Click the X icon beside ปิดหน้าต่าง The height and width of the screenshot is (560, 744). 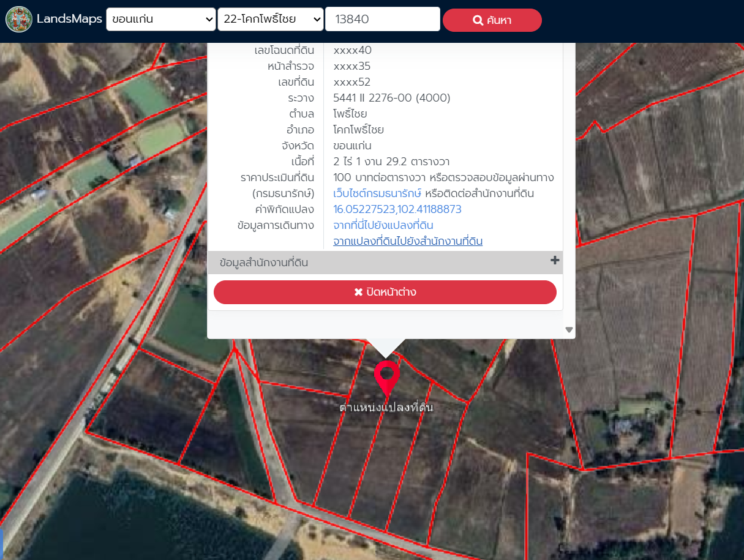359,292
